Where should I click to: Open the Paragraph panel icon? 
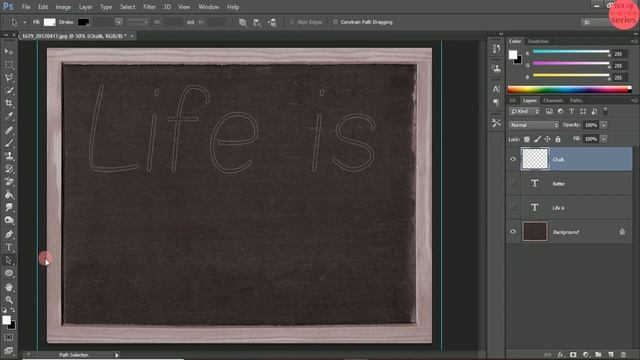pyautogui.click(x=496, y=102)
